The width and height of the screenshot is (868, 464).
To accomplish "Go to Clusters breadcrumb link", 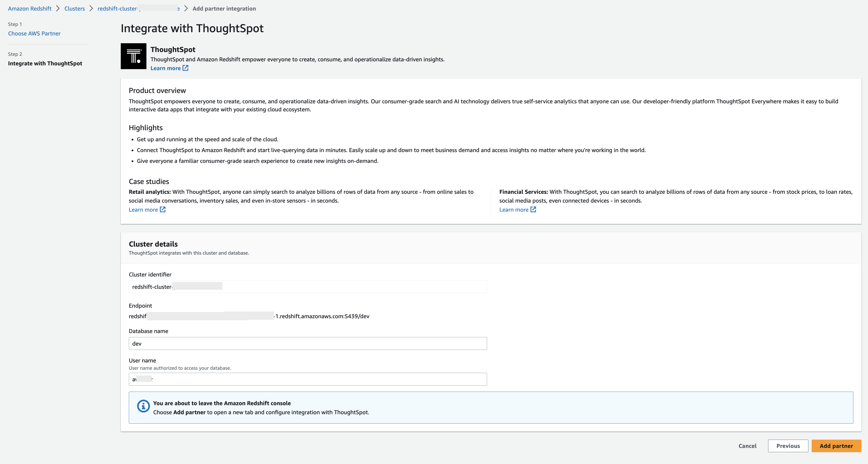I will click(74, 8).
